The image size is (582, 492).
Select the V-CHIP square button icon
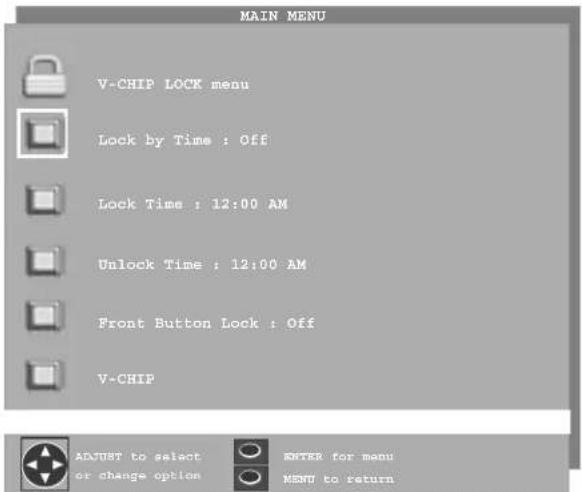coord(44,375)
